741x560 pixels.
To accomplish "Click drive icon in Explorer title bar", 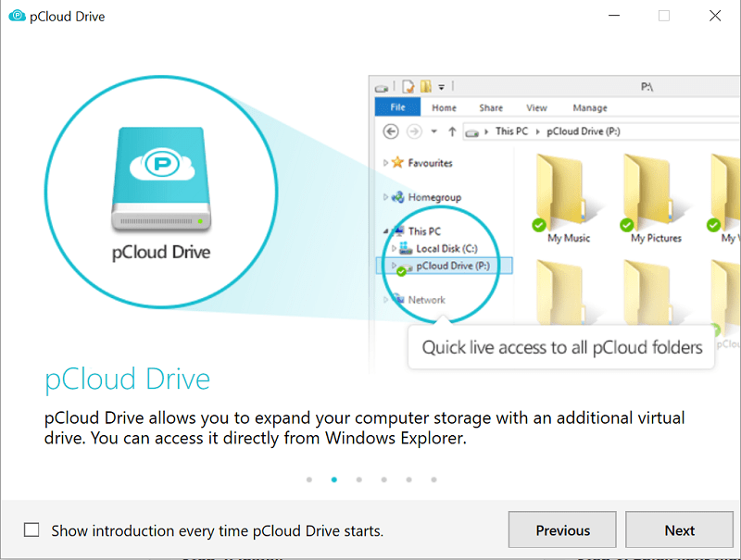I will pos(382,88).
